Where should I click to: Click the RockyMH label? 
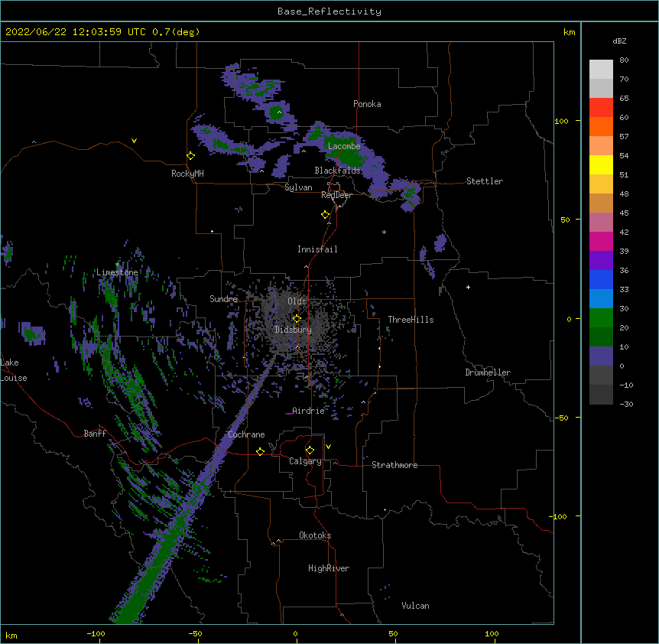[187, 174]
